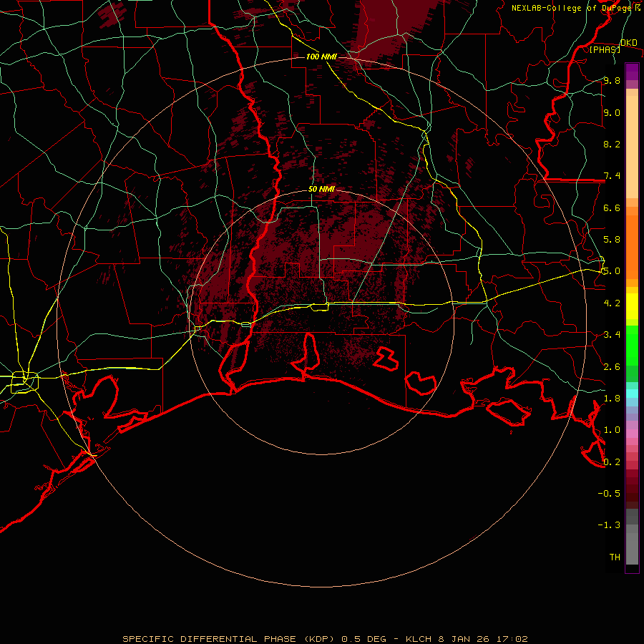Click the DKD label above the color scale
The height and width of the screenshot is (644, 644).
point(629,43)
